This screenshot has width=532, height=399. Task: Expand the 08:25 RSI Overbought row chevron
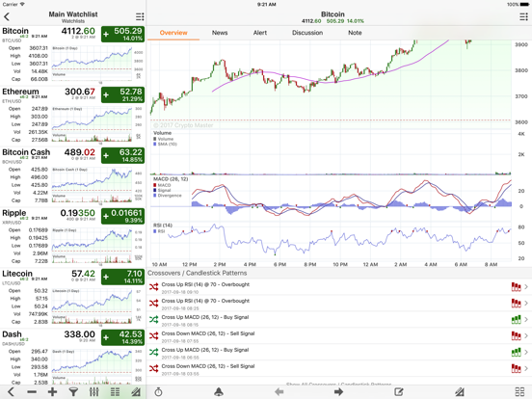pos(526,304)
